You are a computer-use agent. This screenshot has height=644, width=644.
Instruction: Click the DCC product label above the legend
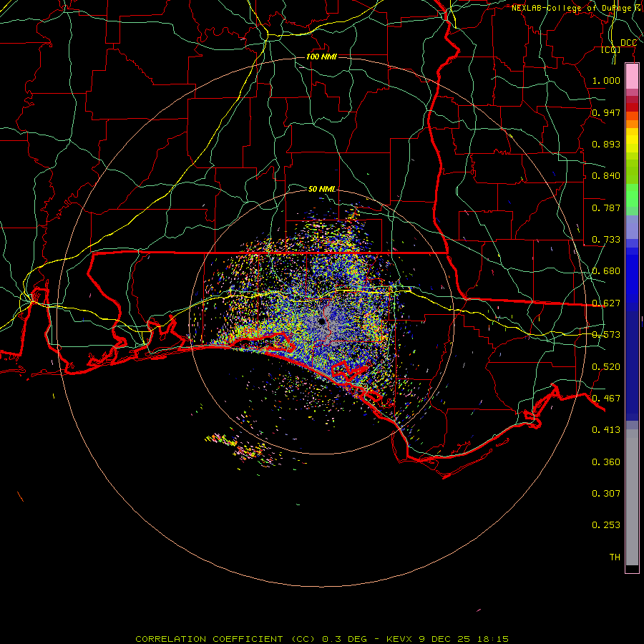pos(628,43)
